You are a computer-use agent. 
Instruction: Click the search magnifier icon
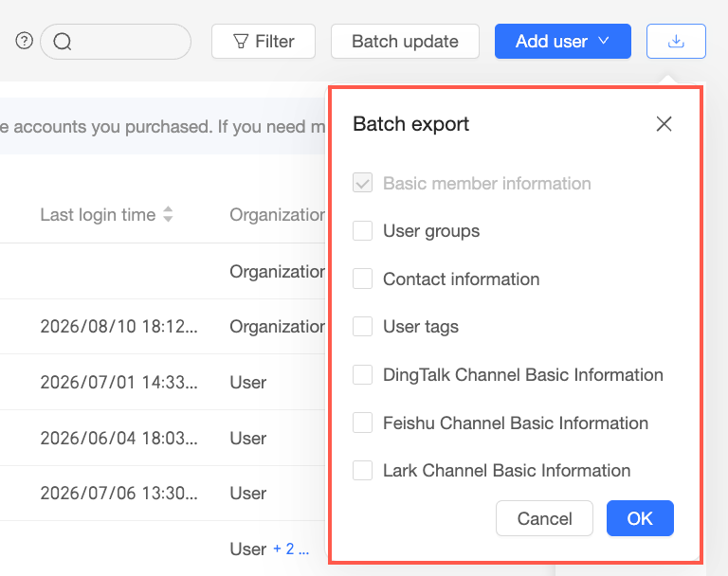click(x=63, y=42)
